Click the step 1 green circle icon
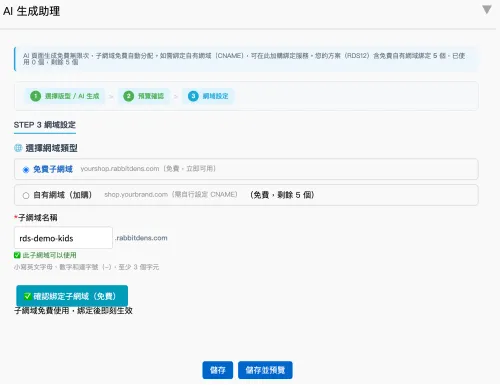The height and width of the screenshot is (385, 500). [x=35, y=96]
